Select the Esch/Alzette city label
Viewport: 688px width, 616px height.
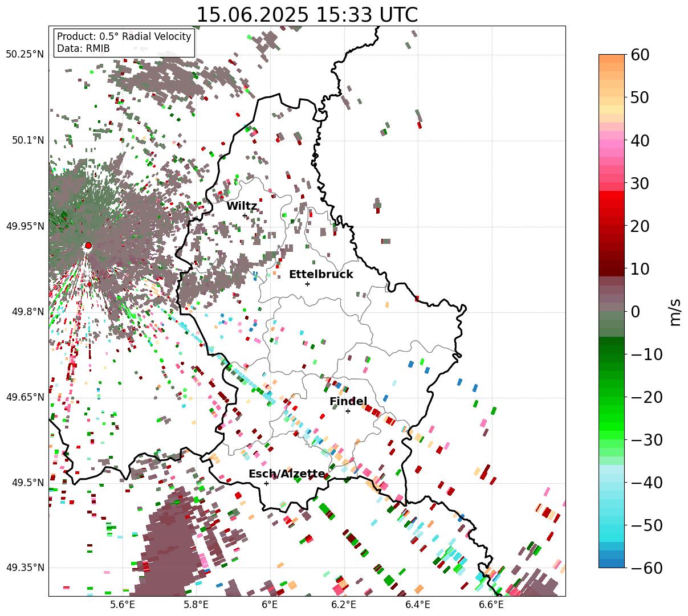[x=287, y=474]
